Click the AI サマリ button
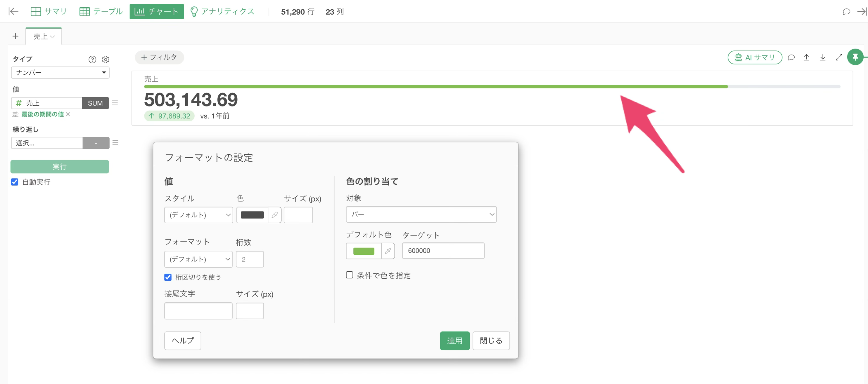868x384 pixels. (755, 57)
